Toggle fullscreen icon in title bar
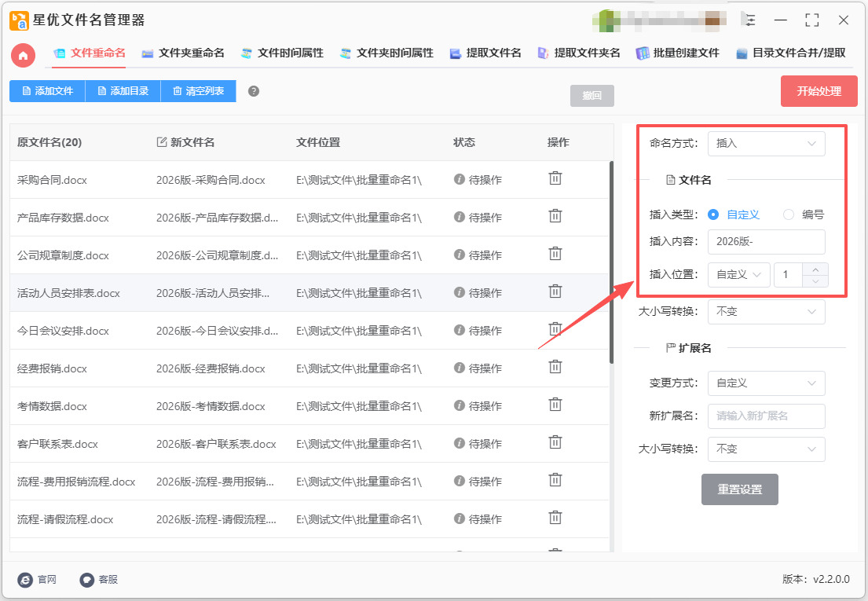 [812, 20]
